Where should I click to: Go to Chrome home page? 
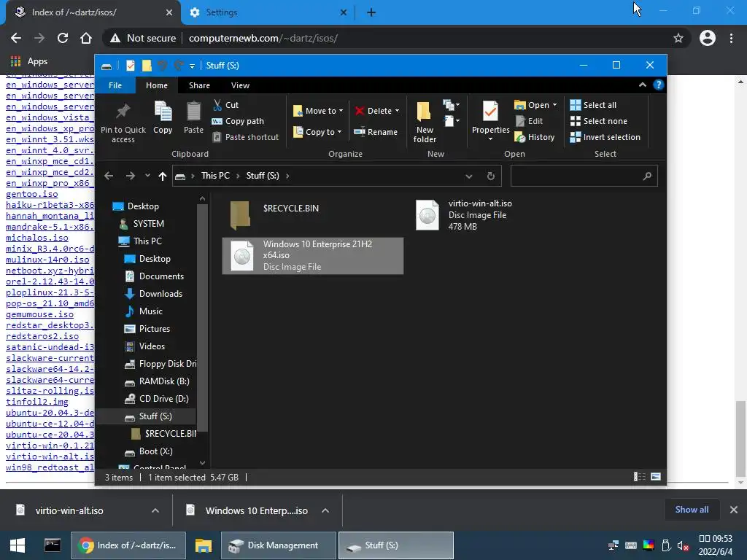[x=86, y=38]
